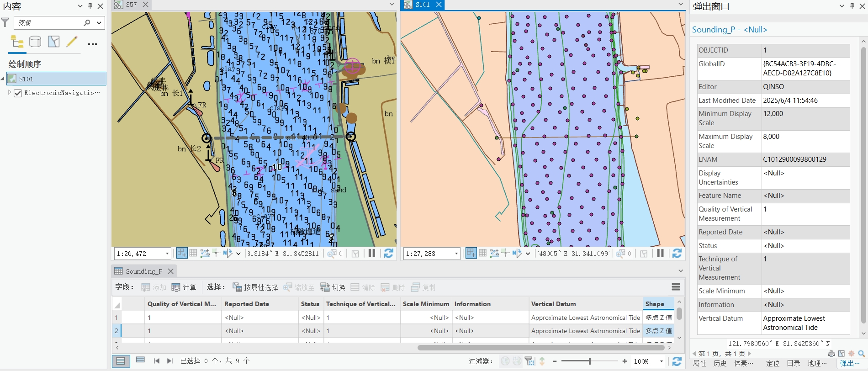Open S57 direction dropdown arrow

(238, 253)
